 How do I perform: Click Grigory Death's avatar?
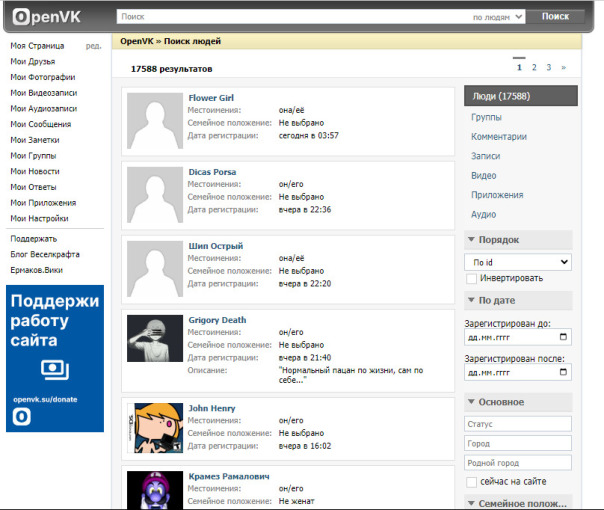(153, 346)
